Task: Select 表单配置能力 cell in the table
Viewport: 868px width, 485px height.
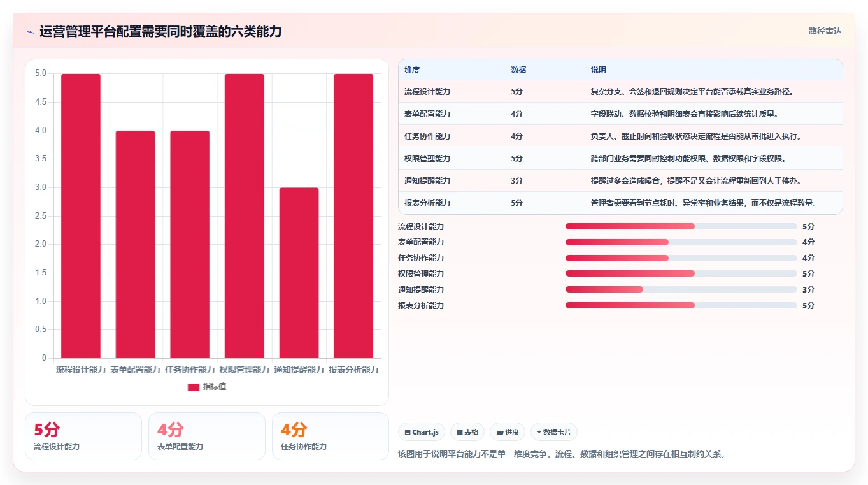Action: click(427, 114)
